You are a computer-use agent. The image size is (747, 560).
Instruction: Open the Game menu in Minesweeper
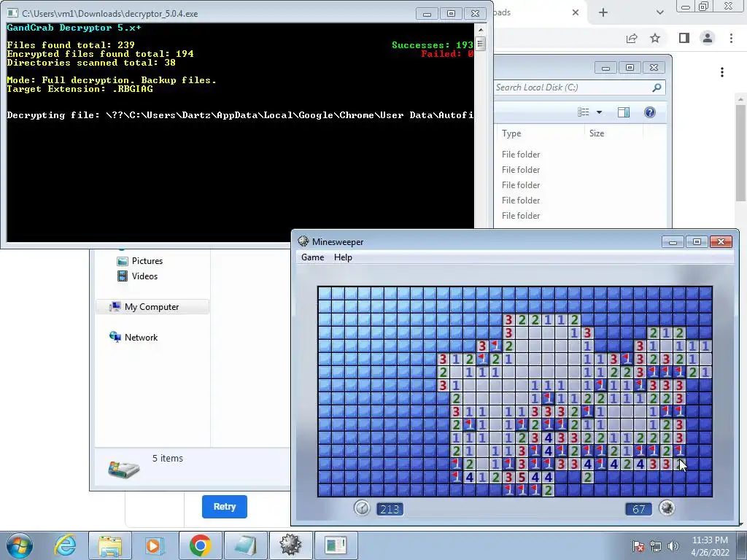coord(312,257)
